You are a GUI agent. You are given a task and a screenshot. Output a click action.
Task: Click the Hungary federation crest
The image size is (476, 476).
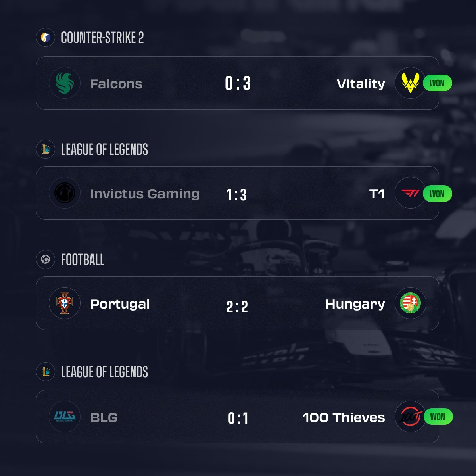coord(410,303)
